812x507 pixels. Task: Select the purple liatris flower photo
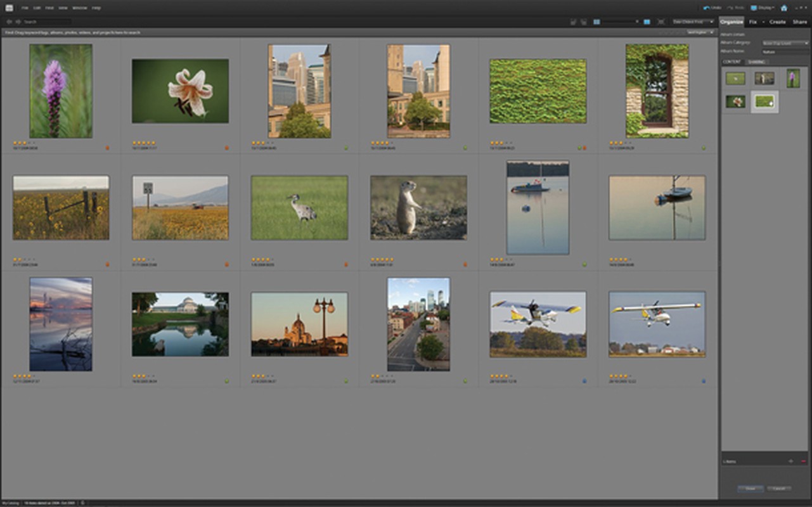pos(61,91)
